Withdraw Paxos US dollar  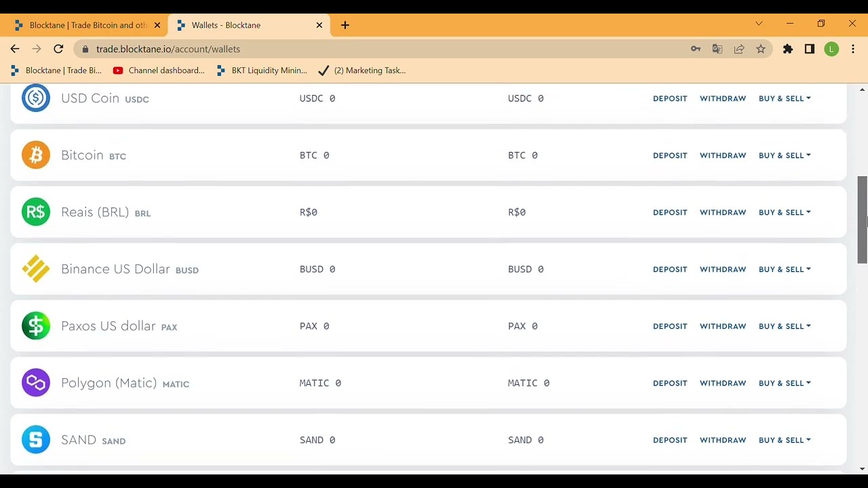coord(723,326)
